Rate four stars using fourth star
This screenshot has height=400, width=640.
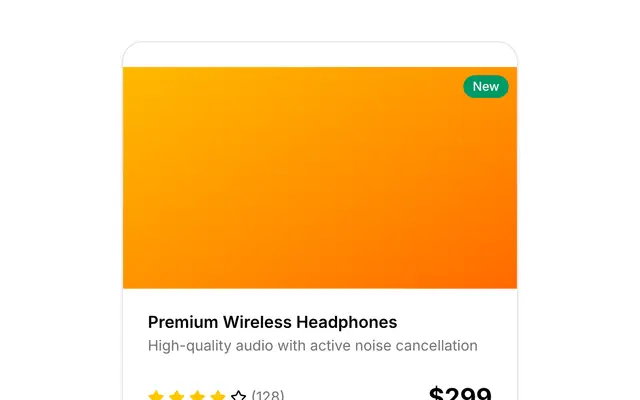point(218,396)
